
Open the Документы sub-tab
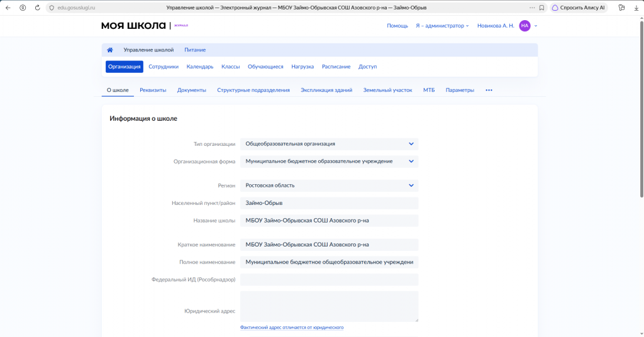pos(192,91)
